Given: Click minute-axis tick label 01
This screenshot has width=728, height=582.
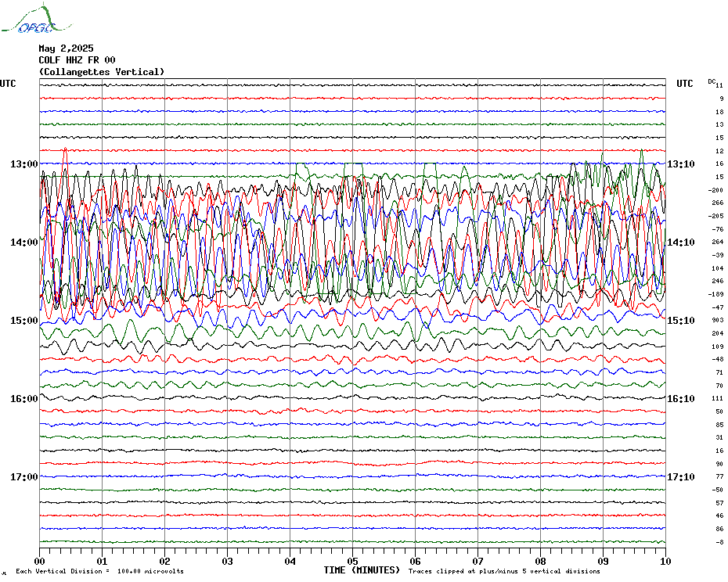Looking at the screenshot, I should (x=102, y=562).
